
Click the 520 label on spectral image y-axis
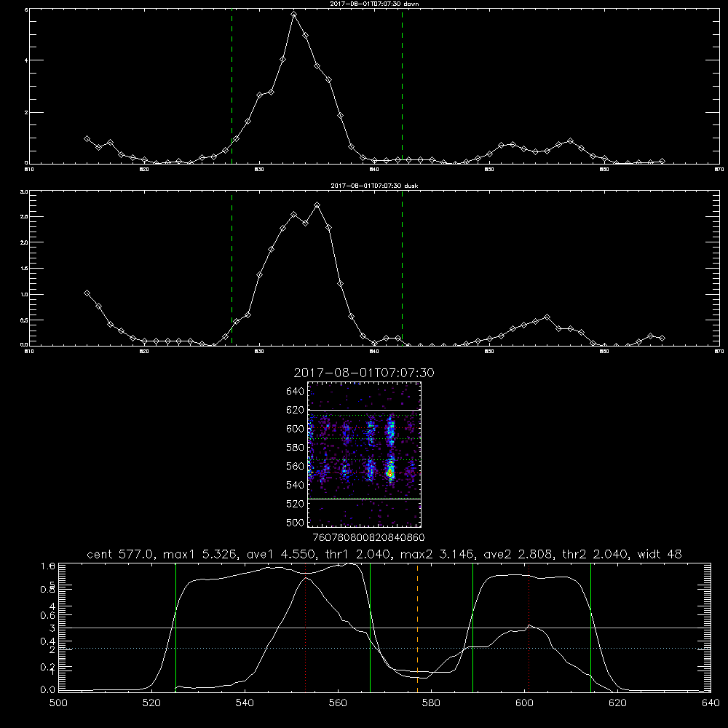(296, 503)
